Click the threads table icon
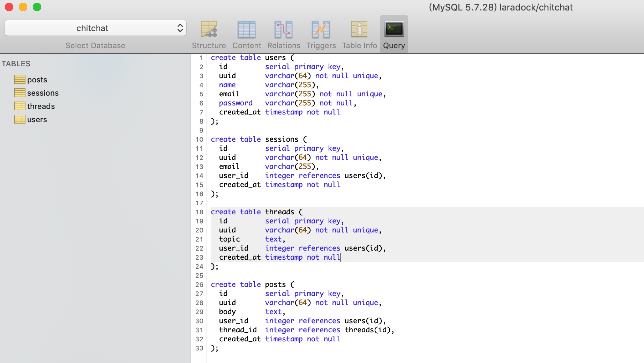 point(20,106)
